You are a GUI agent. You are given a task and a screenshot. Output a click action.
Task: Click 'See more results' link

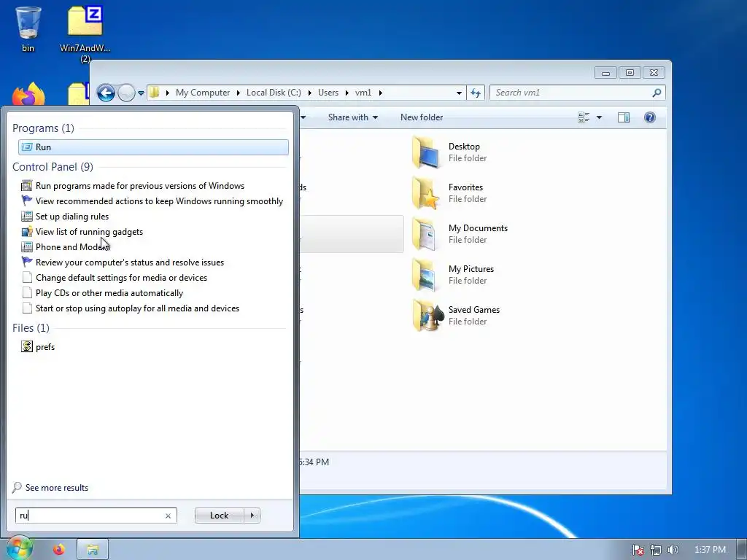pyautogui.click(x=57, y=488)
